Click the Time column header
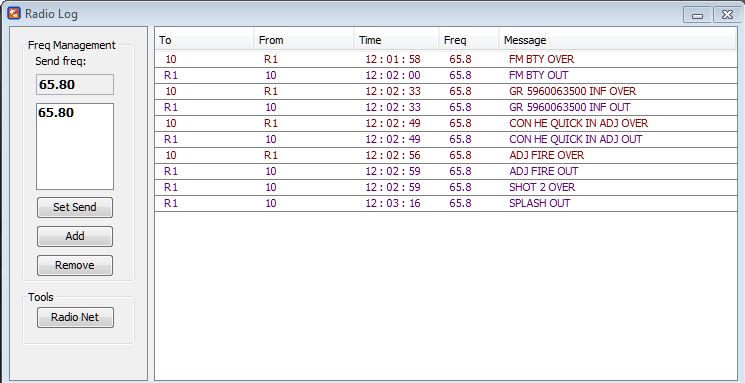Viewport: 745px width, 383px height. pyautogui.click(x=396, y=40)
